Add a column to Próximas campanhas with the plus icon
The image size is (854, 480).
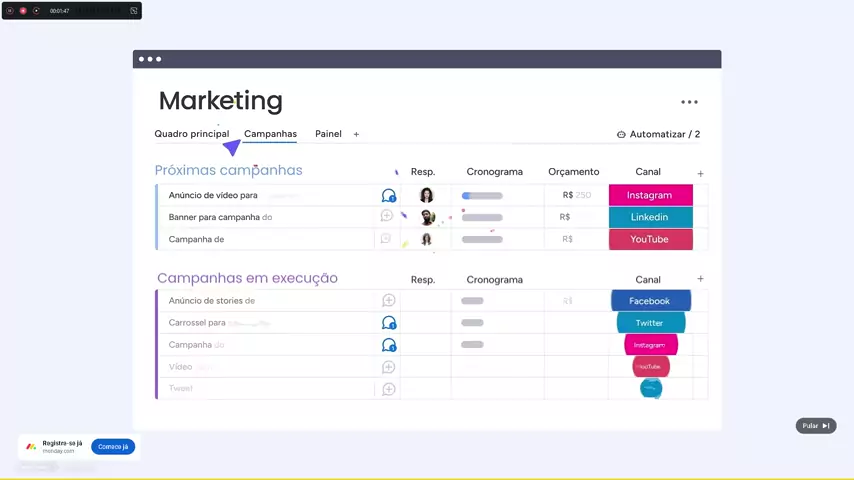pos(700,174)
